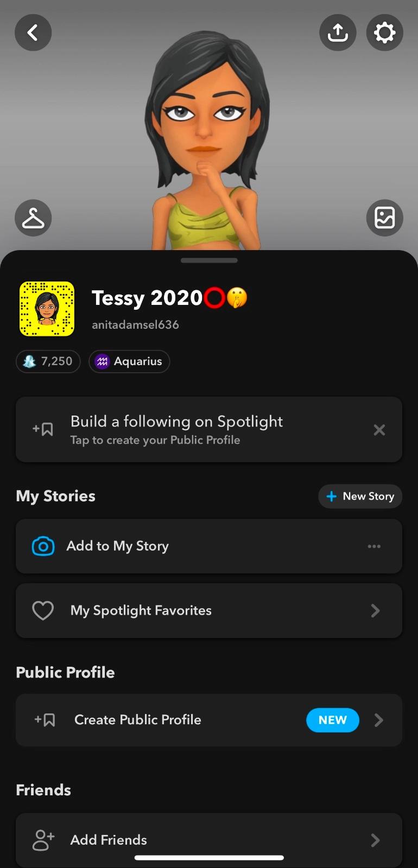
Task: Tap the camera icon beside Add to My Story
Action: point(43,546)
